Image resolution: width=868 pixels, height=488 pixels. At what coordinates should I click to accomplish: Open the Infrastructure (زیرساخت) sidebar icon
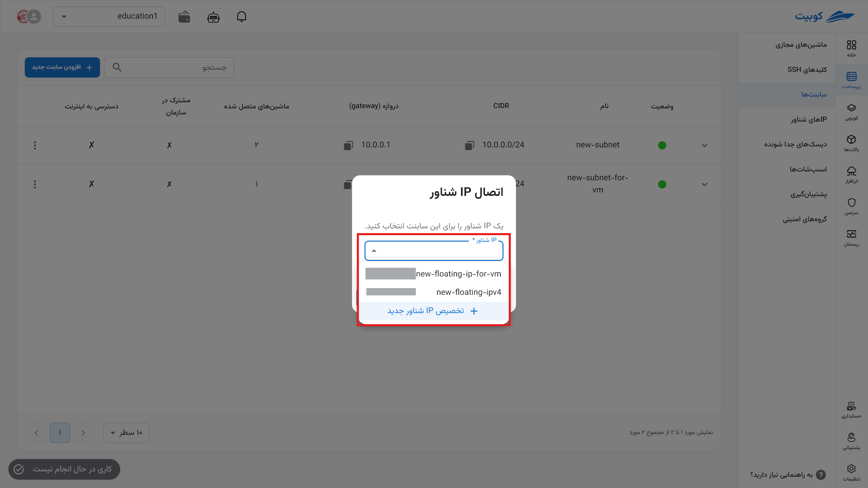tap(851, 80)
